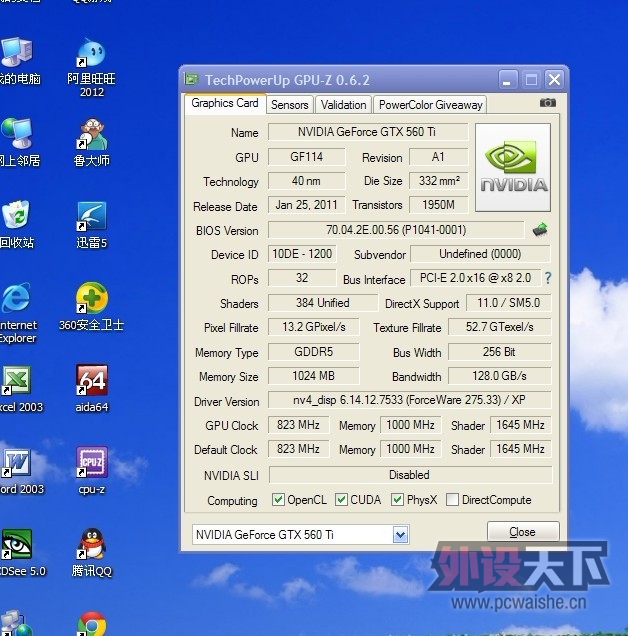Open the Google Chrome desktop icon
Viewport: 628px width, 636px height.
[92, 624]
